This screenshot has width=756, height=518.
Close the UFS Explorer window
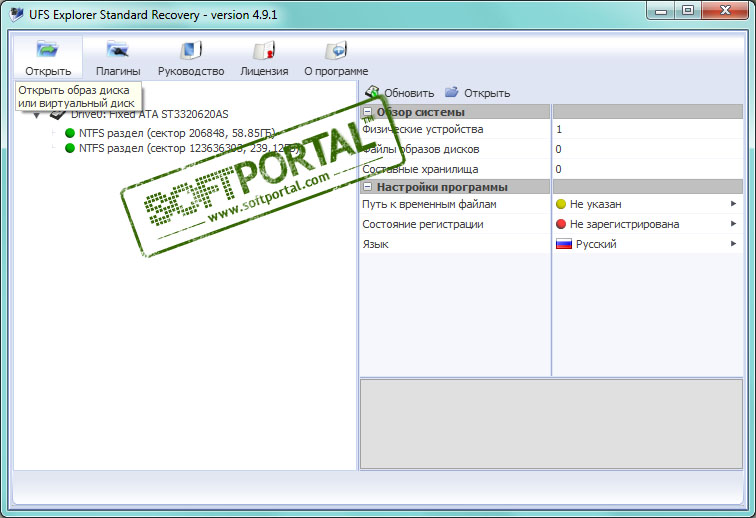pyautogui.click(x=725, y=11)
